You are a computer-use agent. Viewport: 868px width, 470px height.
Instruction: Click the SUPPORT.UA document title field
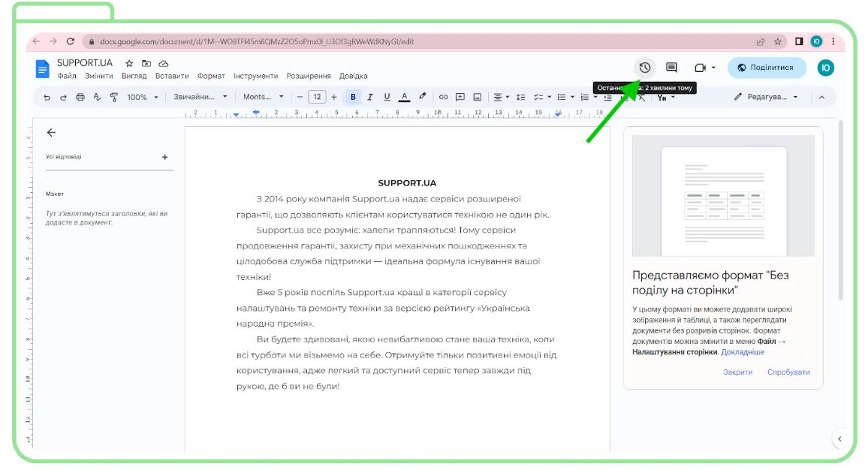pos(85,63)
